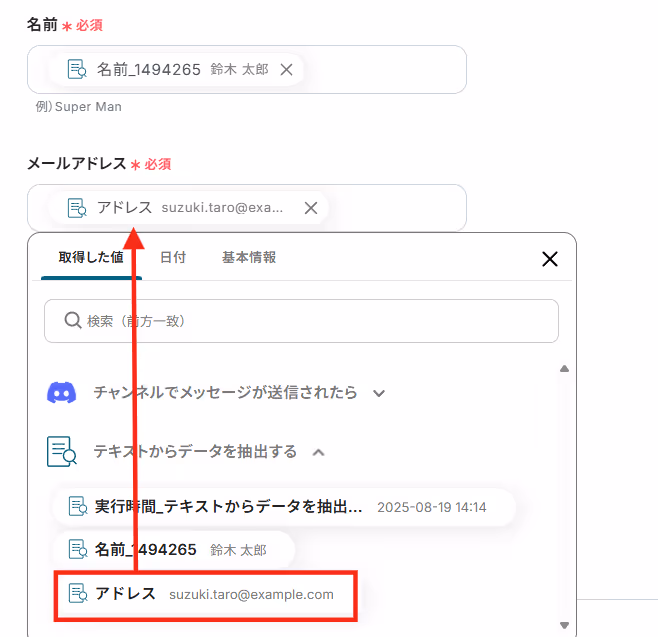This screenshot has width=658, height=637.
Task: Click the up arrow of the list scrollbar
Action: tap(564, 369)
